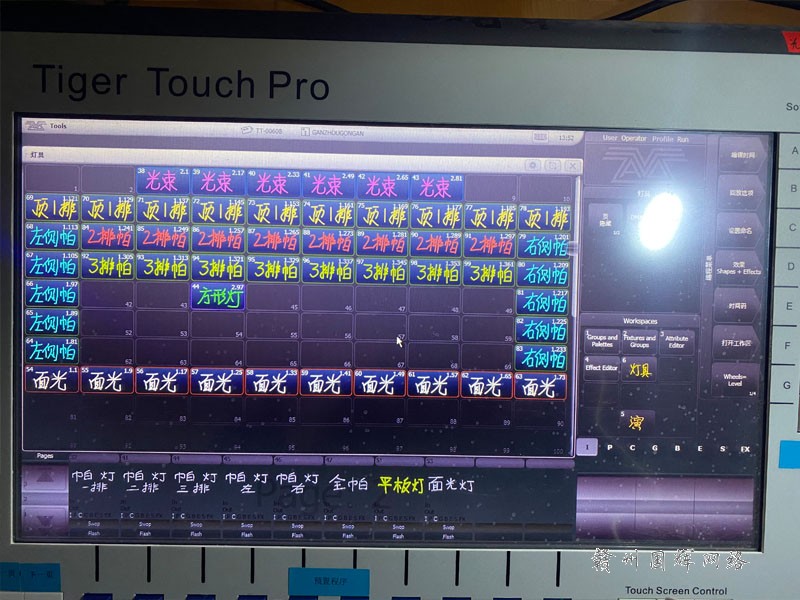
Task: Select 顶1排 fixture 73
Action: pyautogui.click(x=273, y=212)
